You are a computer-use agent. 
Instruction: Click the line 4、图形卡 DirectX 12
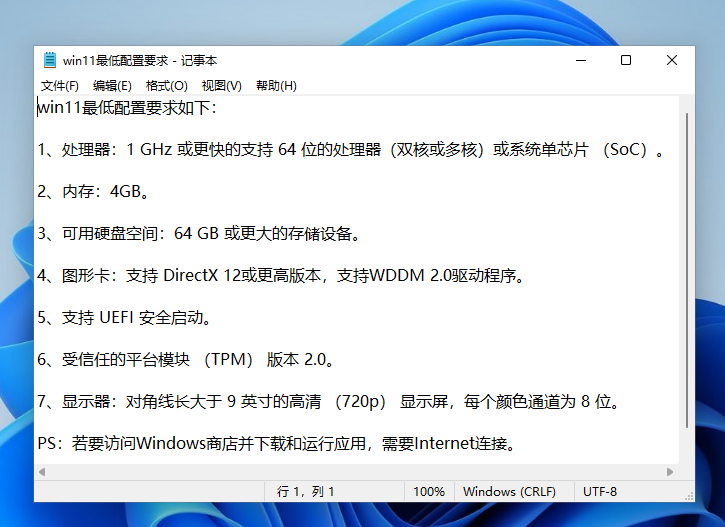pos(282,276)
